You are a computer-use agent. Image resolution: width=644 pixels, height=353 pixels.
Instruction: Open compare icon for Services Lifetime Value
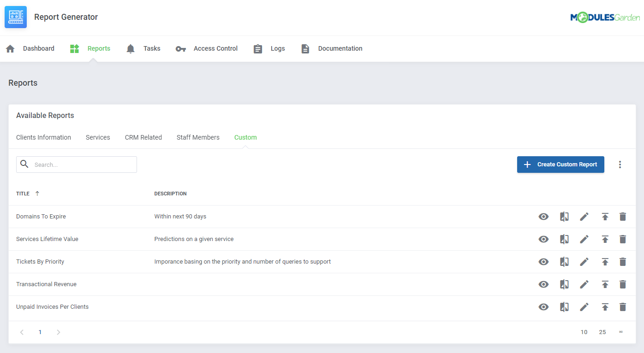coord(564,239)
